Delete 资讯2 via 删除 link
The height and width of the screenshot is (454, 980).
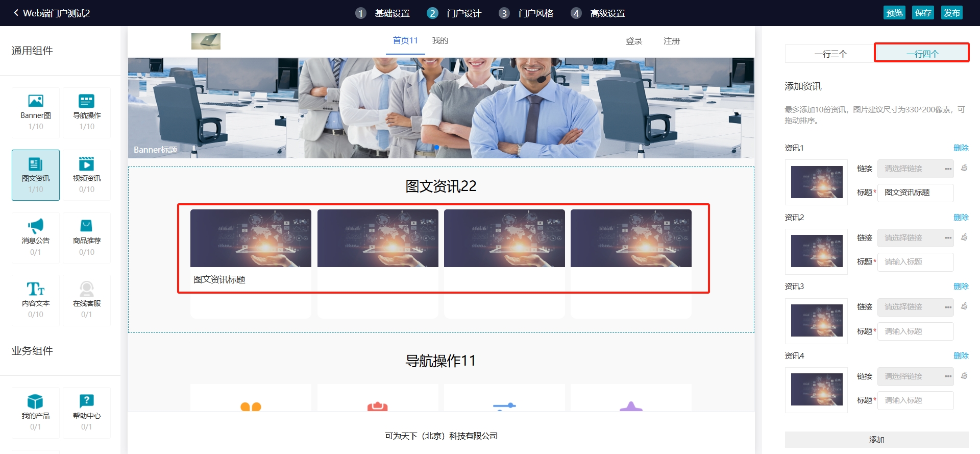(x=961, y=217)
